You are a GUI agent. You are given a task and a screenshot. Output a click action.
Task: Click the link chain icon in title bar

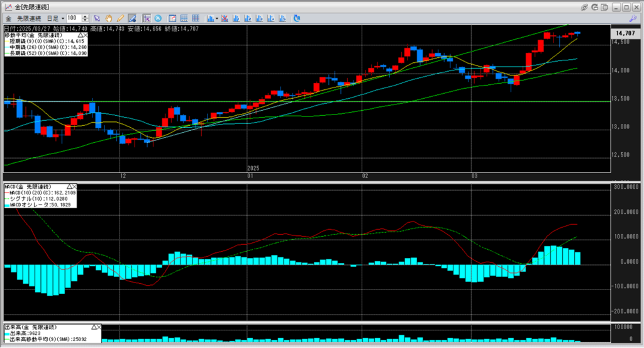tap(584, 6)
